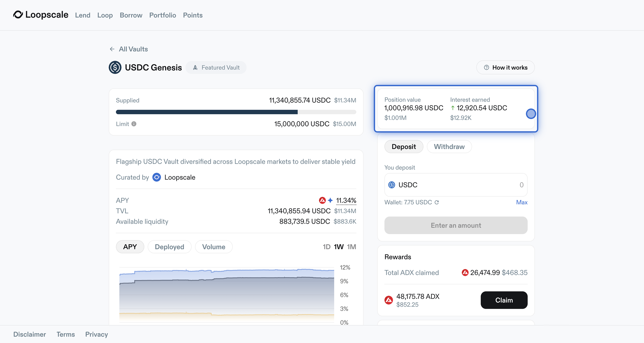Click the question mark in How it works
The width and height of the screenshot is (644, 343).
coord(486,68)
